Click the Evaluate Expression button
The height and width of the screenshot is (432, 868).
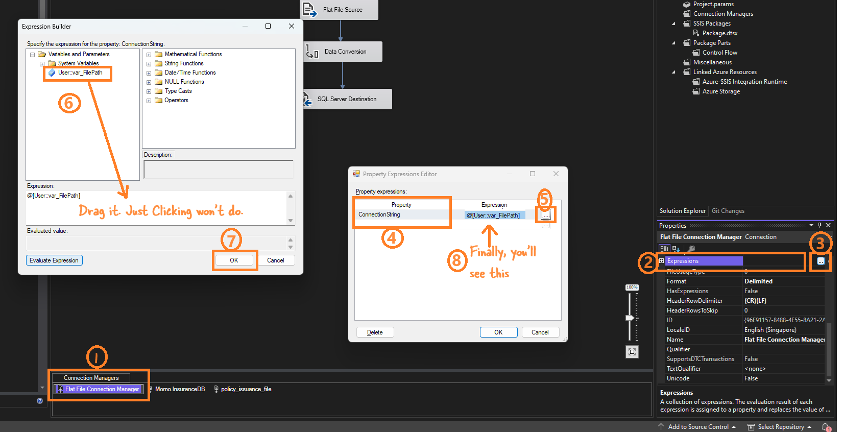(x=54, y=260)
